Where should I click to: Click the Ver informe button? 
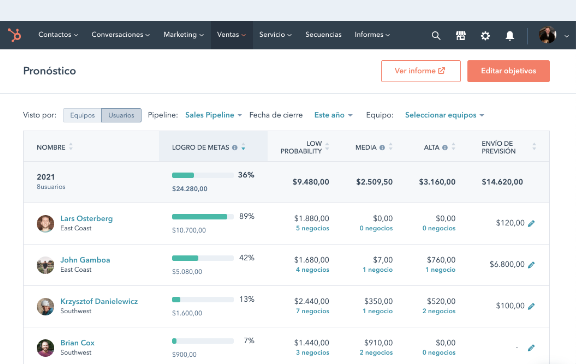point(421,71)
